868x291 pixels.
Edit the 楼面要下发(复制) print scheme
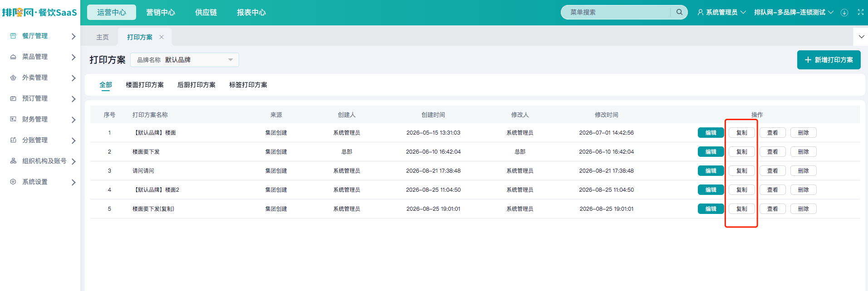coord(711,209)
